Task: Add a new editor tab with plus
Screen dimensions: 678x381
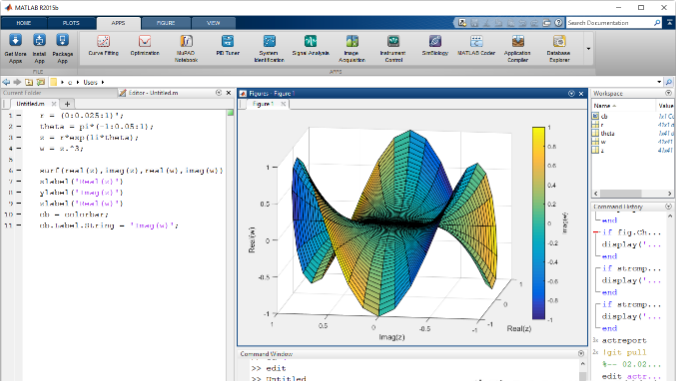Action: click(x=67, y=104)
